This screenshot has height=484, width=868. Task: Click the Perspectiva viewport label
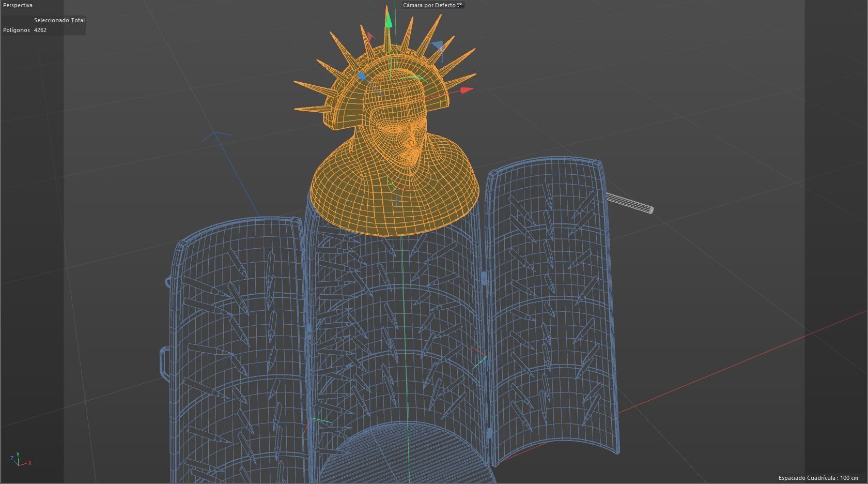(18, 5)
